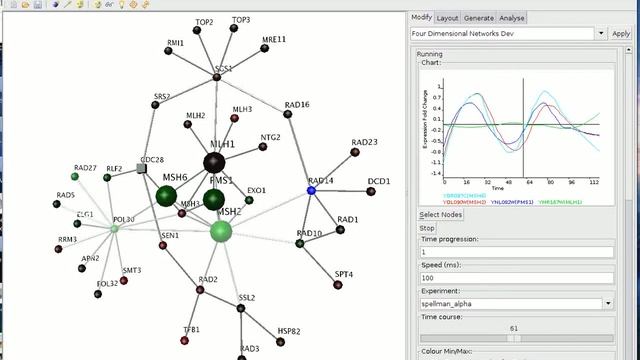Select the TOP2 node
Screen dimensions: 640x360
pyautogui.click(x=197, y=30)
